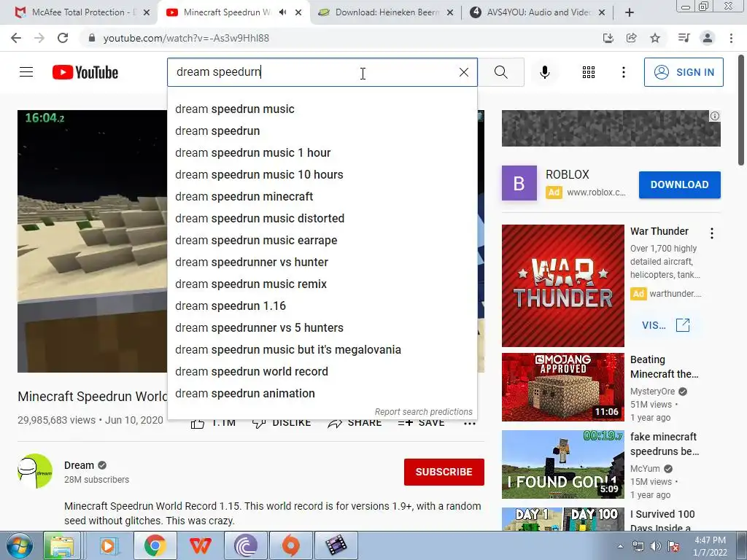Open more video actions ellipsis

(x=470, y=424)
